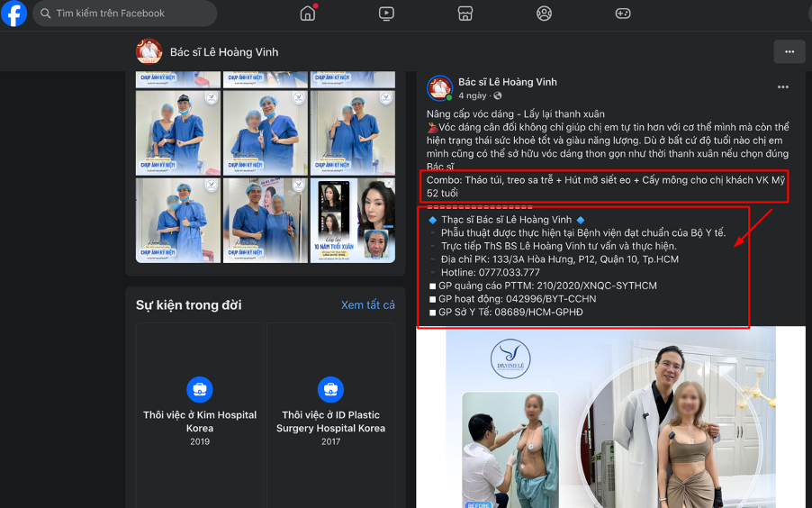This screenshot has width=812, height=508.
Task: Open the post timestamp 4 ngày
Action: pos(473,95)
